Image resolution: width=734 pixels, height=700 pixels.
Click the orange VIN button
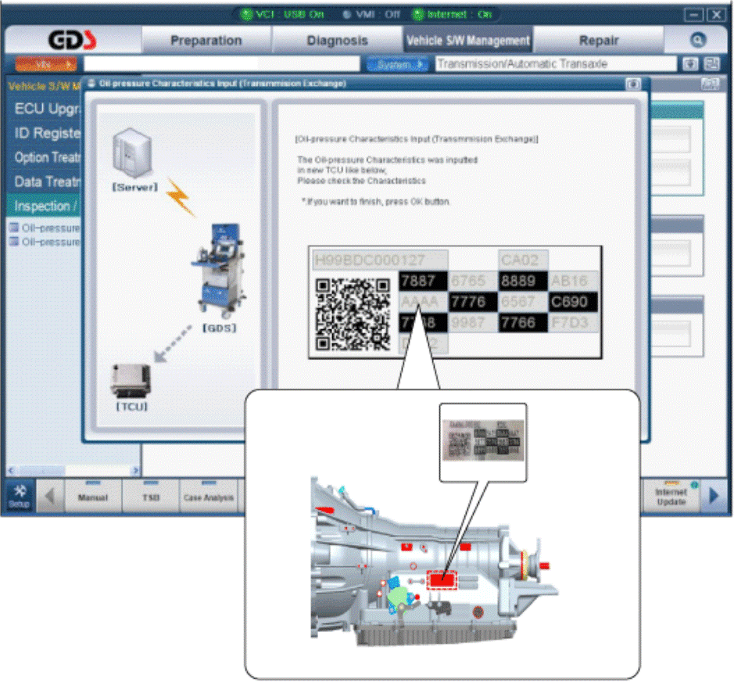46,64
